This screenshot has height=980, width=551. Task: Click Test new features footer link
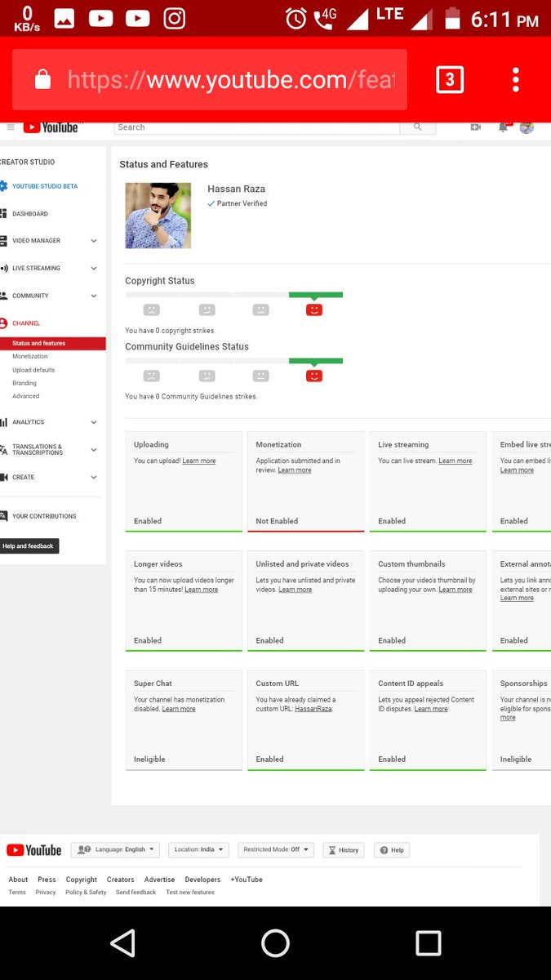click(190, 893)
